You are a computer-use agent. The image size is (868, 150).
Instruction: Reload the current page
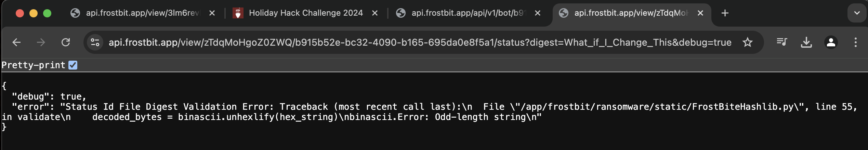tap(66, 42)
